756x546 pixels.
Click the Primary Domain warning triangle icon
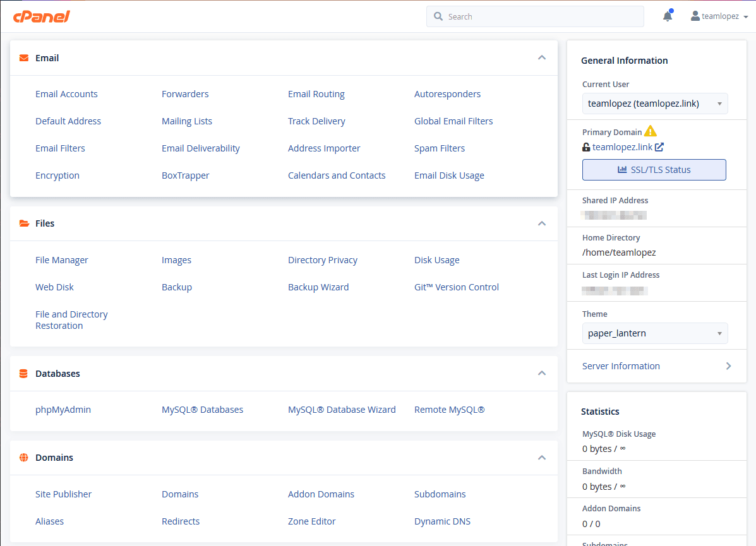click(x=651, y=131)
